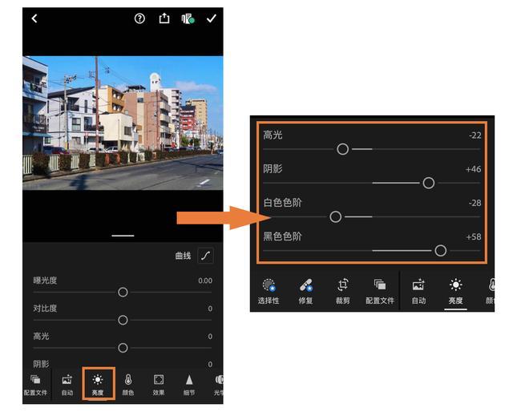Click the 对比度 label

click(45, 308)
